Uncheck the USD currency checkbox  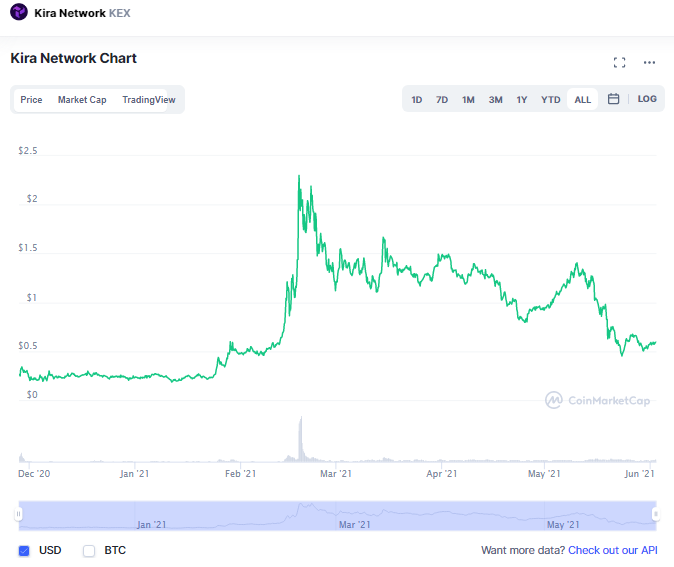pyautogui.click(x=24, y=551)
